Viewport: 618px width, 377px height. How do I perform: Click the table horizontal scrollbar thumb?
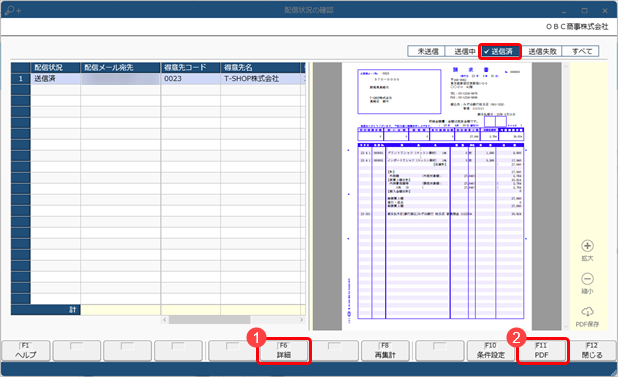tap(209, 319)
